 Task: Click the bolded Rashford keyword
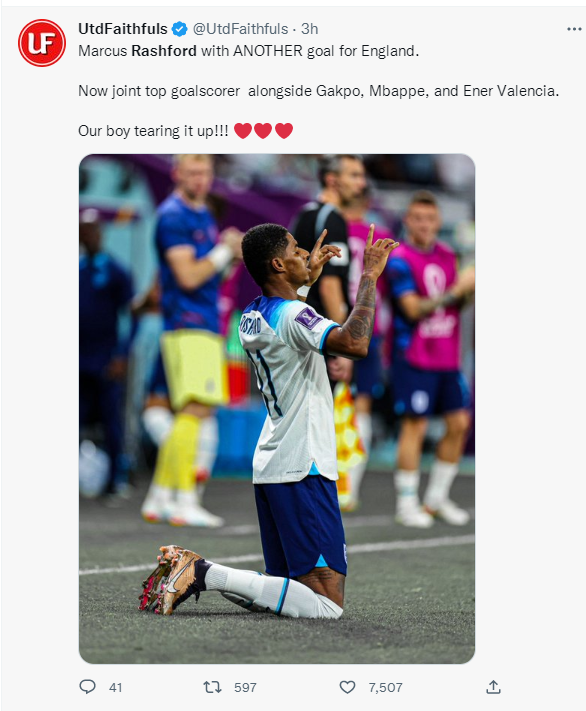pos(164,51)
